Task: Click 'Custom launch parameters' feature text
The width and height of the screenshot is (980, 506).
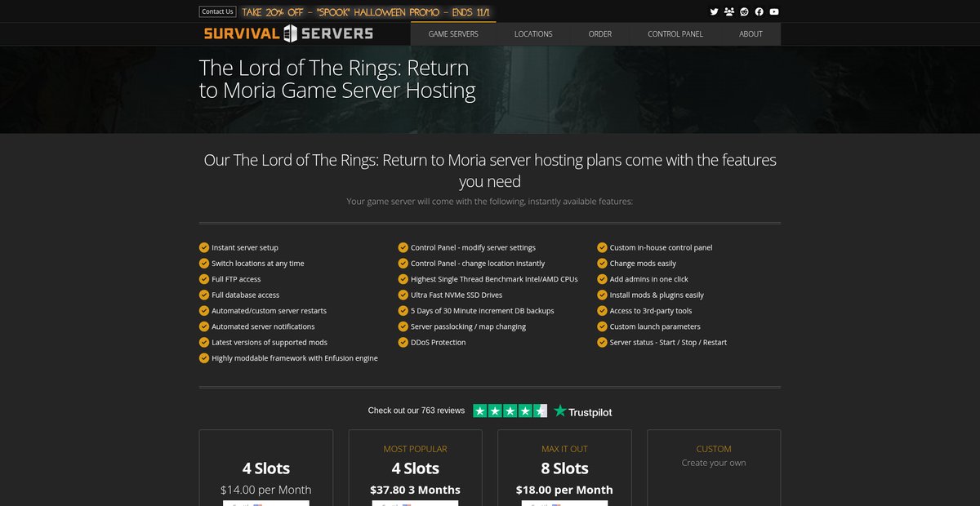Action: click(x=655, y=326)
